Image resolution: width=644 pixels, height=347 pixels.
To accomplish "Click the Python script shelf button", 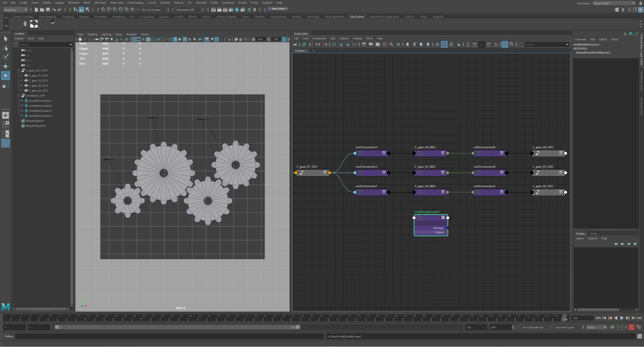I will click(x=52, y=22).
